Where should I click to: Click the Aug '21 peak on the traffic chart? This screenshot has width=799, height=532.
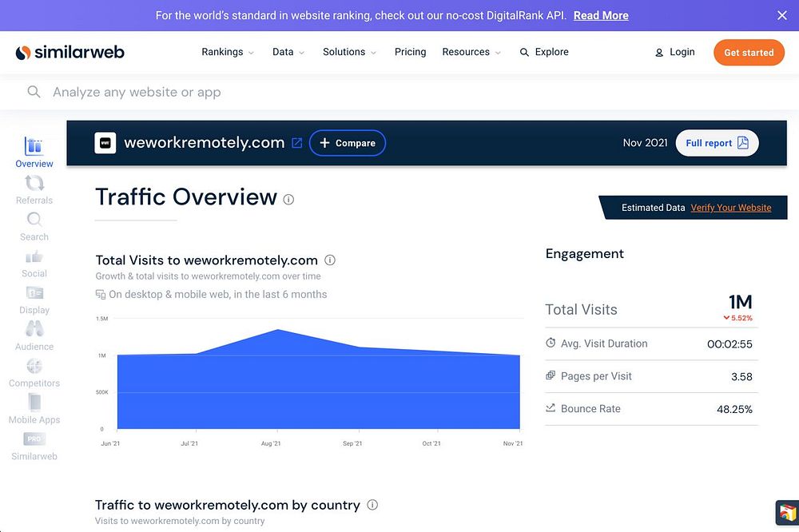pos(278,330)
